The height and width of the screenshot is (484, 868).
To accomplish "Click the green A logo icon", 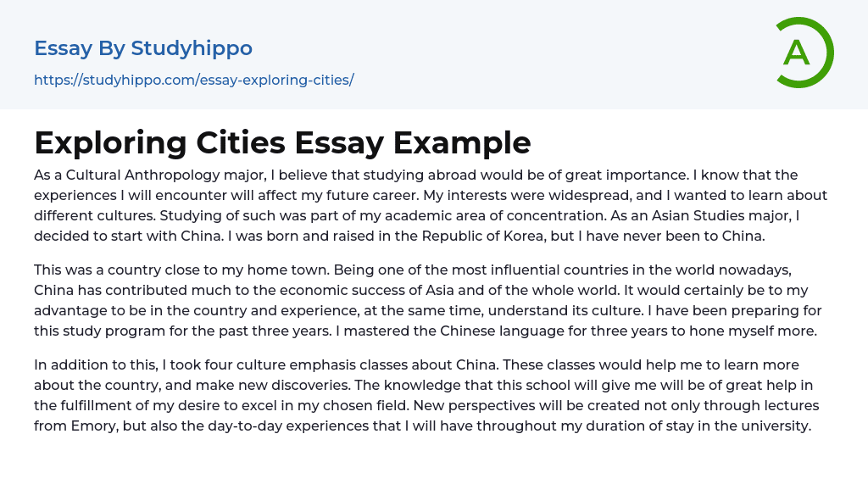I will click(x=803, y=53).
